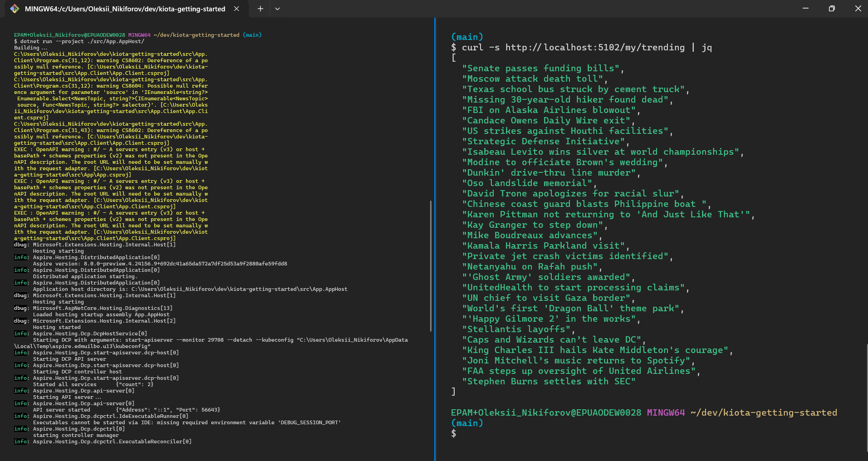Viewport: 868px width, 461px height.
Task: Click "Loaded hosting startup assembly App.AppHost" line
Action: click(101, 314)
